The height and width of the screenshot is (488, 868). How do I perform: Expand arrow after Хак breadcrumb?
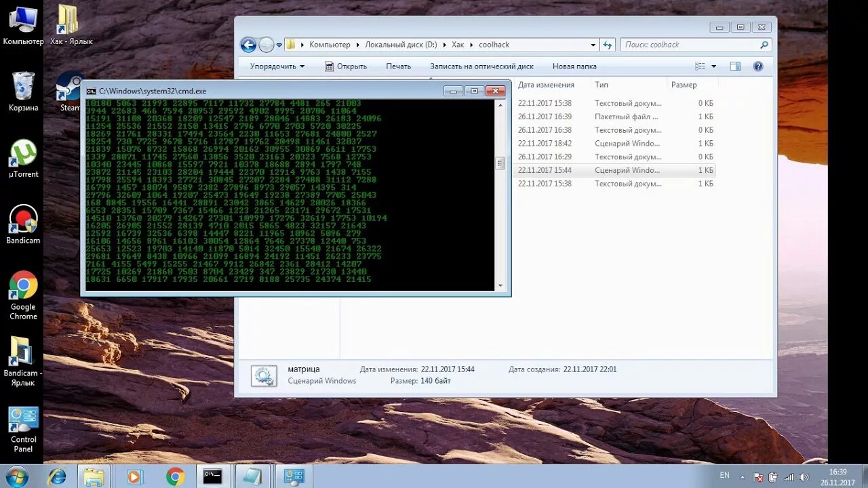tap(471, 45)
